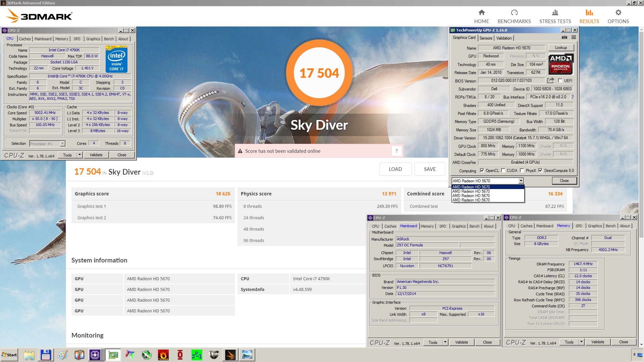Toggle the PhysX checkbox
Viewport: 644px width, 362px height.
(522, 170)
